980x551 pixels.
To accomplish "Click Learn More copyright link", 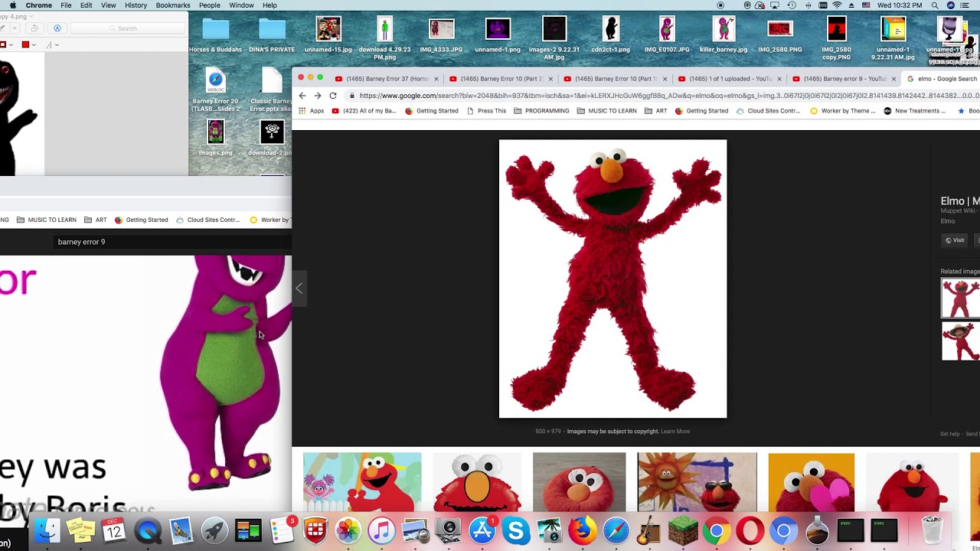I will (x=675, y=432).
